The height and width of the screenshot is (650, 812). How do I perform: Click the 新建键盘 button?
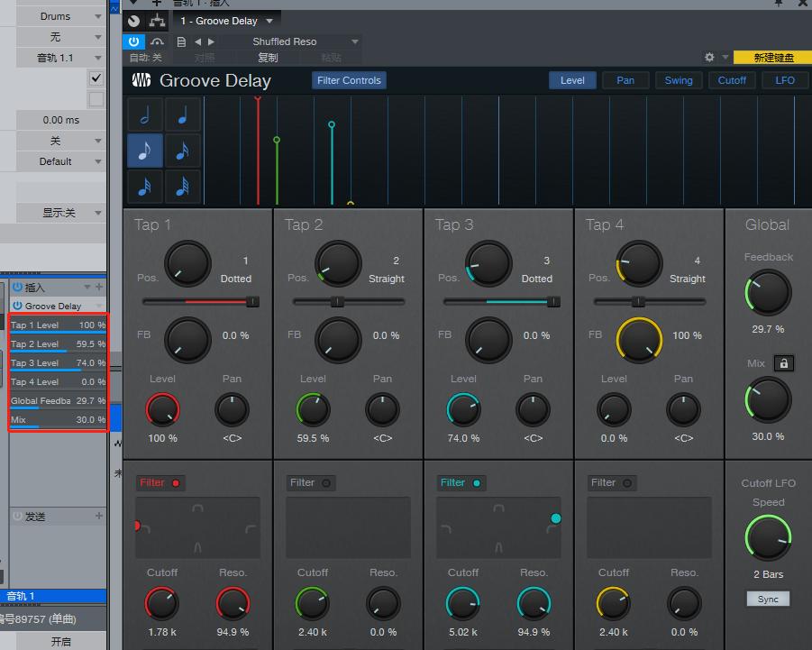(x=773, y=58)
